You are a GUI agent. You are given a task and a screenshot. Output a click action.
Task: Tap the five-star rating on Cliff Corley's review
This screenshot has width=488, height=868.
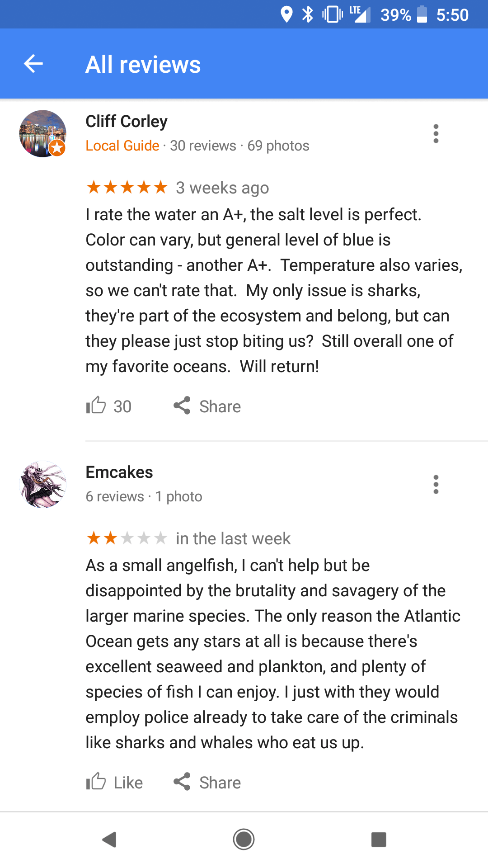click(127, 187)
